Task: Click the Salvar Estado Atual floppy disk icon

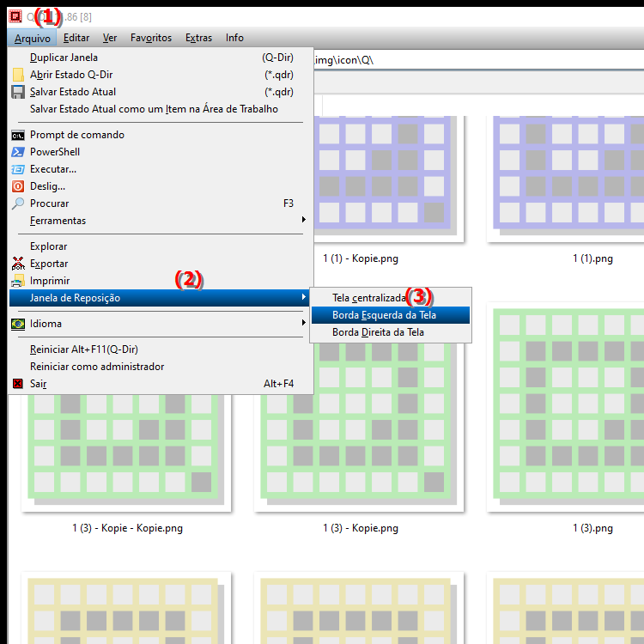Action: [18, 92]
